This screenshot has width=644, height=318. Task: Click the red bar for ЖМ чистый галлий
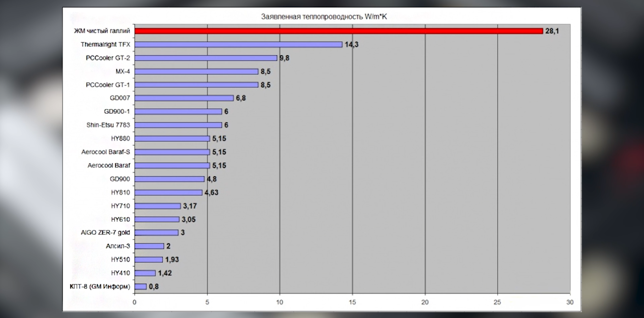pos(339,31)
